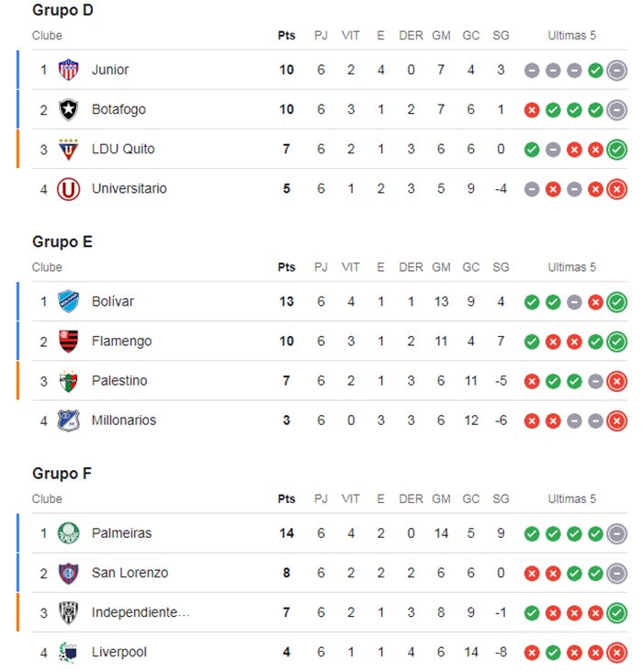Click the Palmeiras green round crest
The height and width of the screenshot is (672, 643).
click(x=68, y=533)
